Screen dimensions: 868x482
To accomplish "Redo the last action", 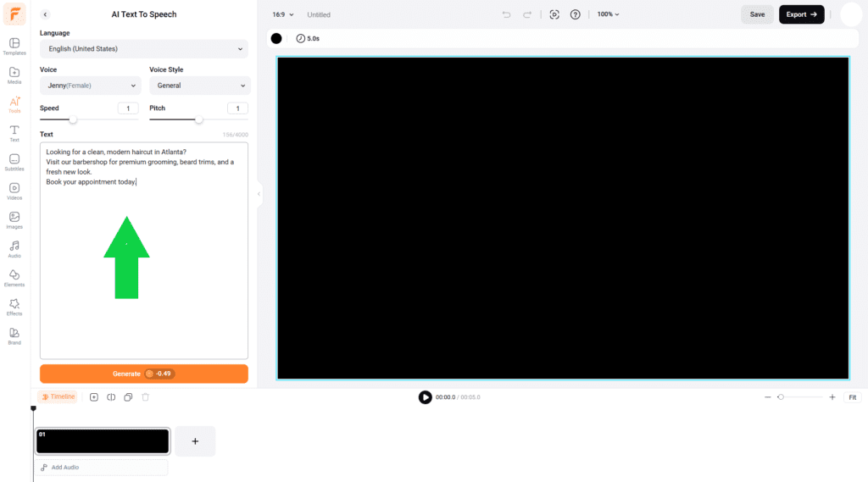I will (x=527, y=14).
